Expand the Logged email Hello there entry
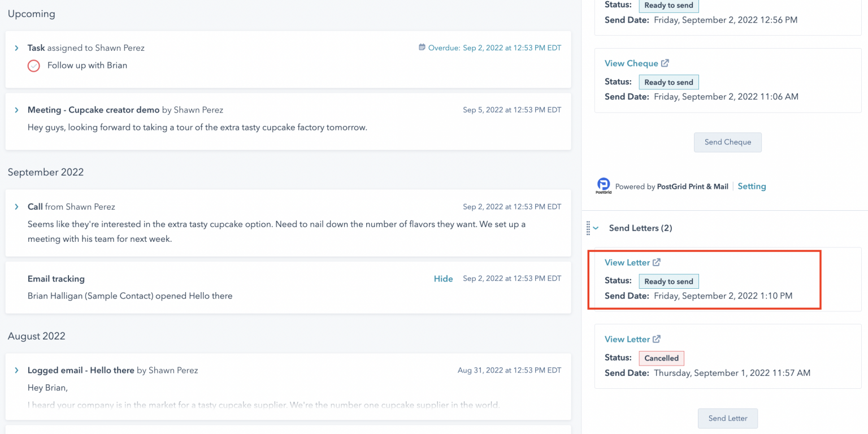Image resolution: width=868 pixels, height=434 pixels. click(x=17, y=370)
